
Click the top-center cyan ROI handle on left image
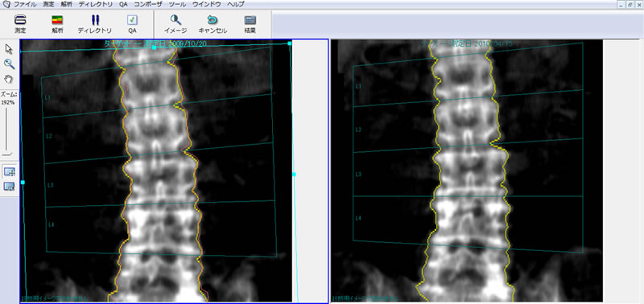[x=154, y=47]
